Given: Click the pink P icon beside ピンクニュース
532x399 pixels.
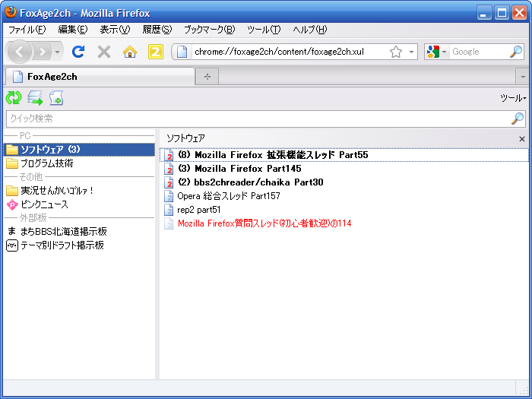Looking at the screenshot, I should (12, 205).
